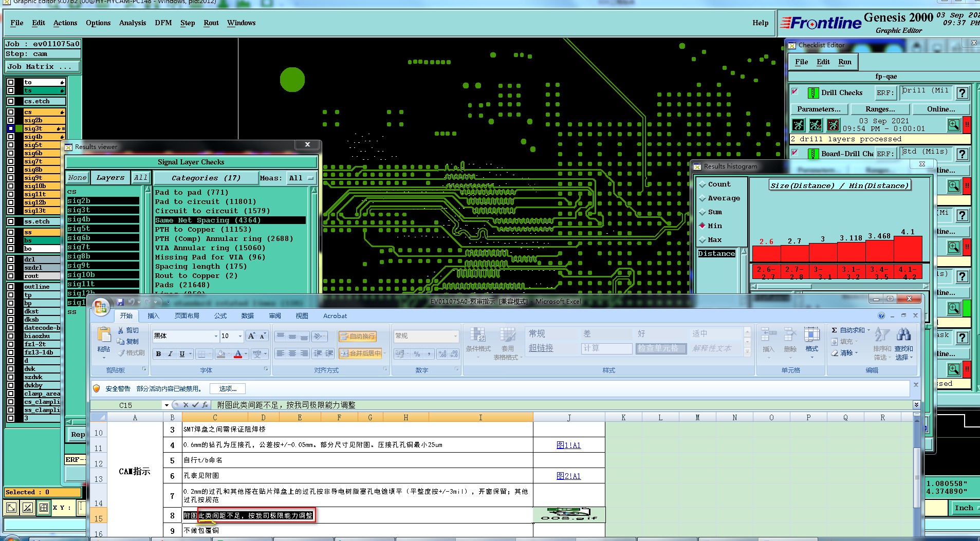Click the histogram bar labeled 4.1
Image resolution: width=980 pixels, height=541 pixels.
[x=908, y=249]
